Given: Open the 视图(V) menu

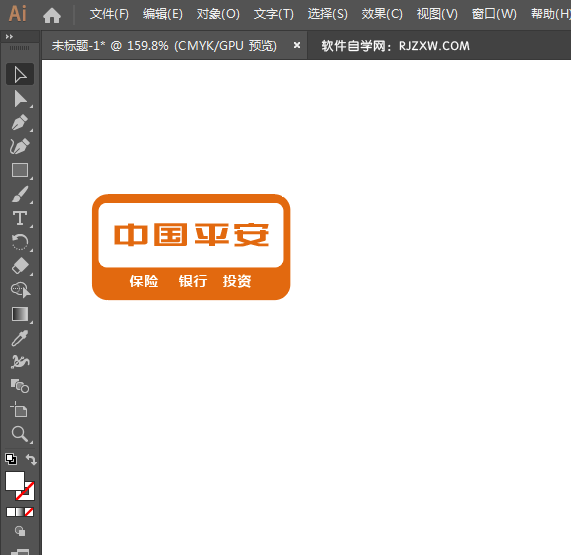Looking at the screenshot, I should click(437, 14).
